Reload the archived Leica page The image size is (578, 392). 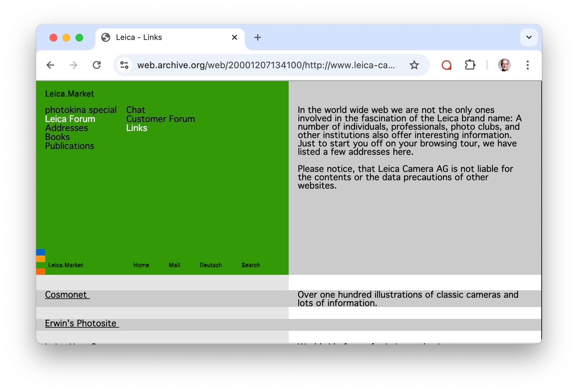pyautogui.click(x=97, y=65)
